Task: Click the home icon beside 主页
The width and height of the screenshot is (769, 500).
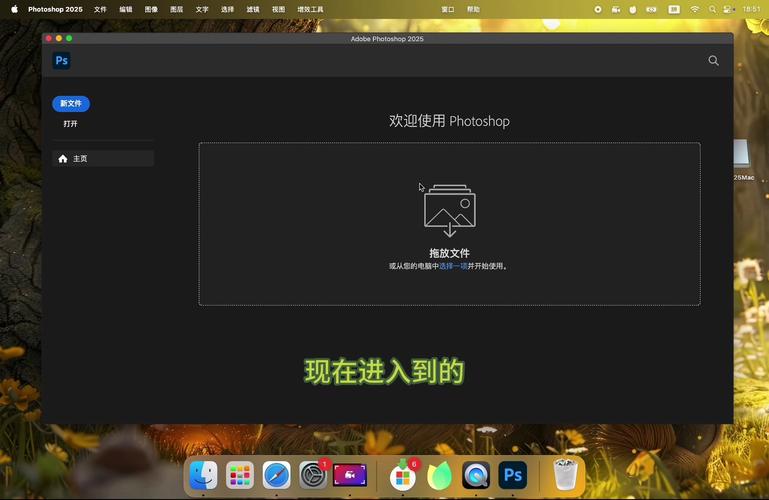Action: (63, 158)
